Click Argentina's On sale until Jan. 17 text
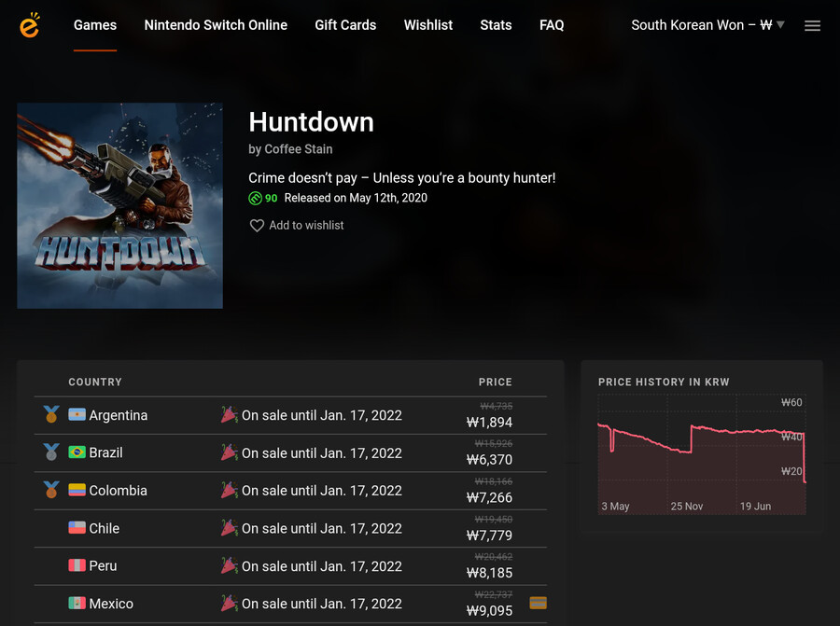The image size is (840, 626). point(321,415)
